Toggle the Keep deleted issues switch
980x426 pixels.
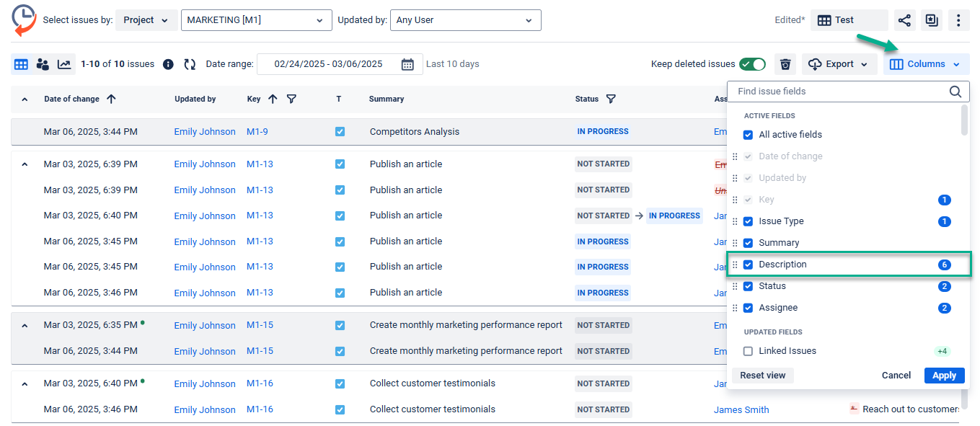tap(752, 64)
